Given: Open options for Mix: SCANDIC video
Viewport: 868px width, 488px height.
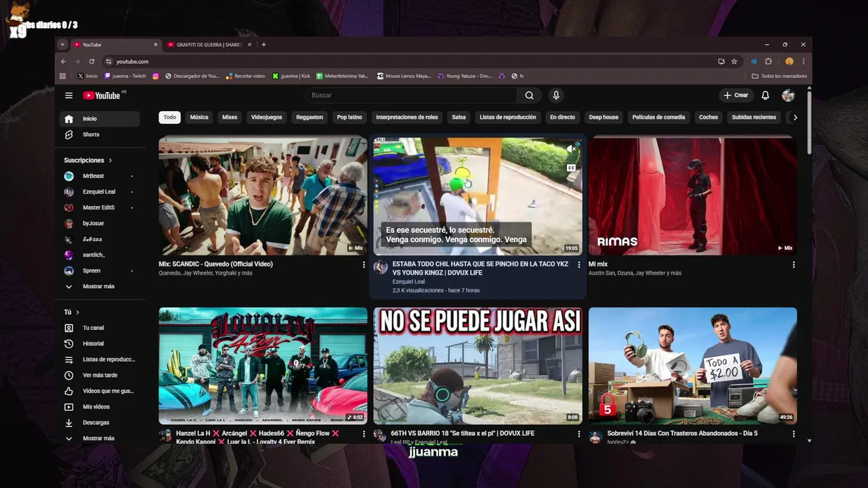Looking at the screenshot, I should pos(363,265).
